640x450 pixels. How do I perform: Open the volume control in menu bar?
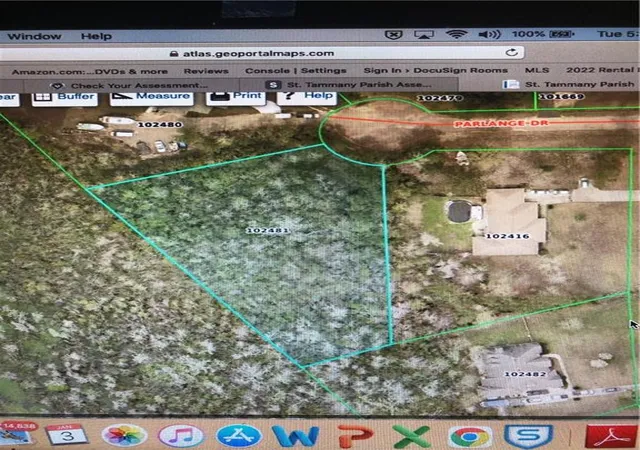(489, 34)
